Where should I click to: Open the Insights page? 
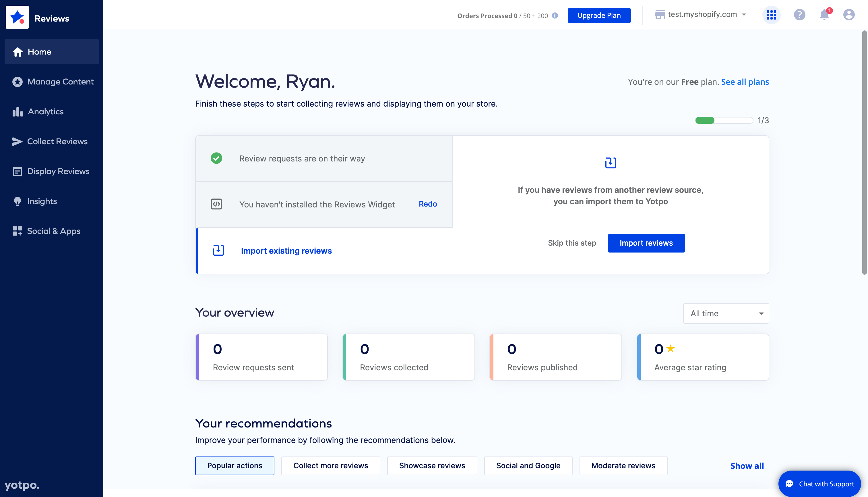[51, 201]
